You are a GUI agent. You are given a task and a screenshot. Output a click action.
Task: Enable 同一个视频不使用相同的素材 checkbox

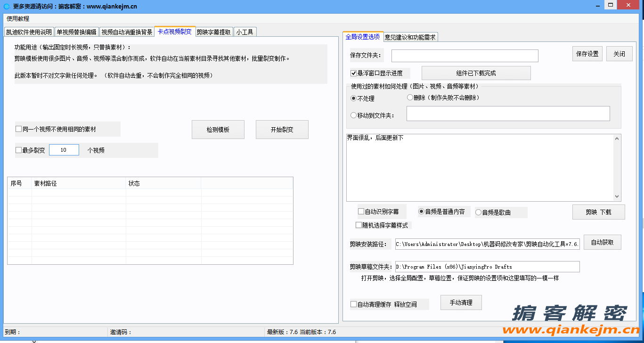click(19, 129)
